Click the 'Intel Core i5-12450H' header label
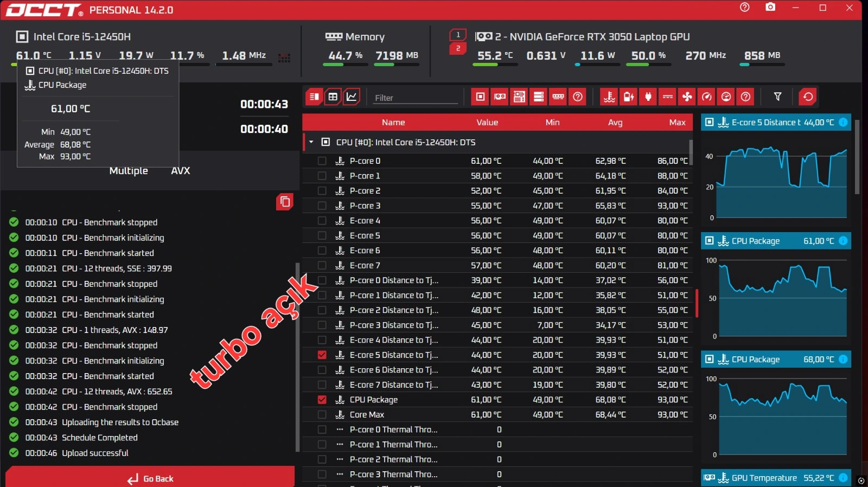Image resolution: width=868 pixels, height=487 pixels. 82,37
